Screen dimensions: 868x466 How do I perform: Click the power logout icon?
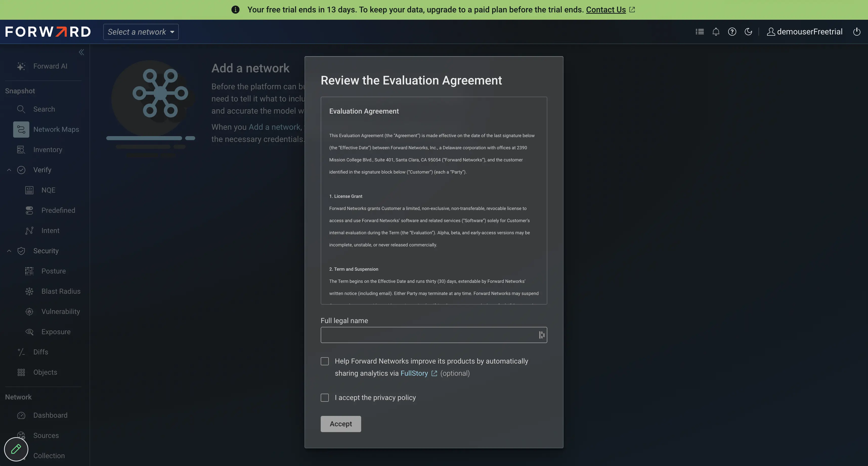[x=857, y=32]
